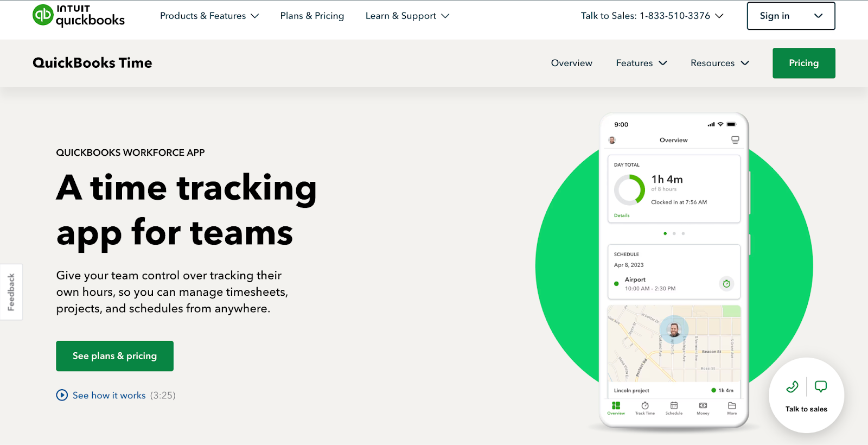This screenshot has height=445, width=868.
Task: Click the 1h 4m project timer indicator
Action: tap(722, 390)
